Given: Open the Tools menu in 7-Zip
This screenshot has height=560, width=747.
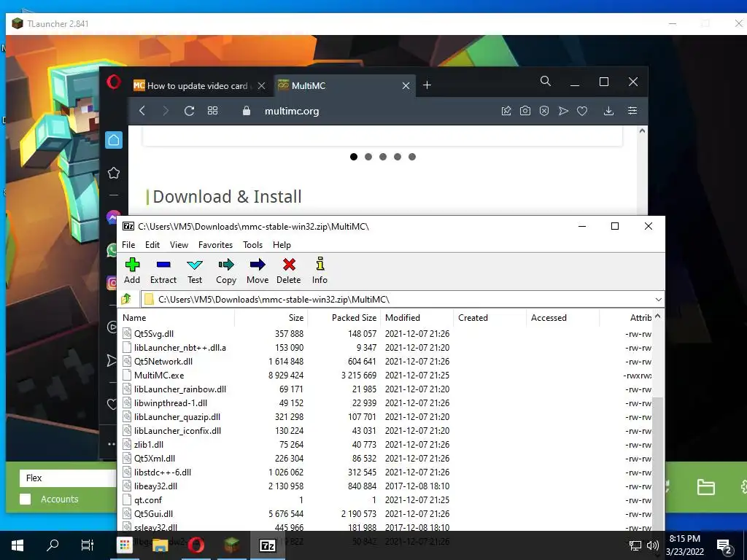Looking at the screenshot, I should 252,245.
